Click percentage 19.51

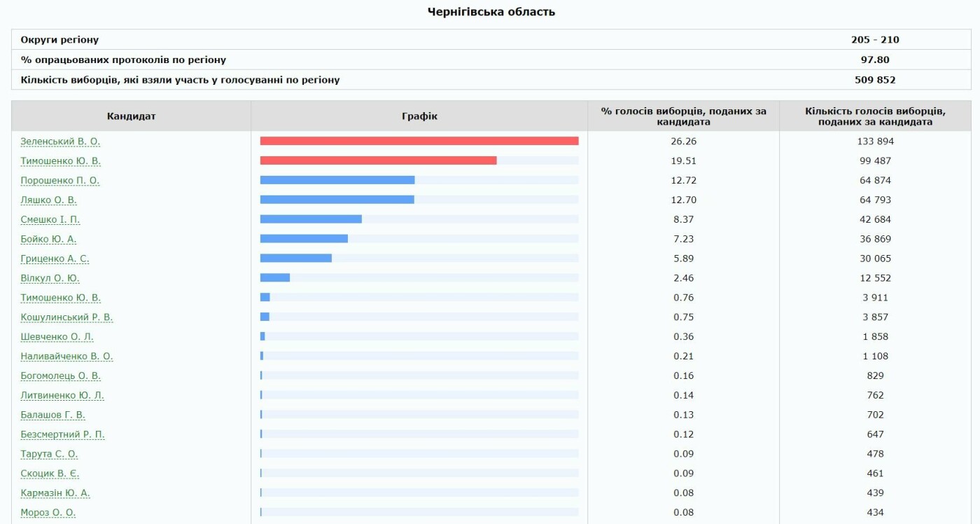(x=683, y=161)
